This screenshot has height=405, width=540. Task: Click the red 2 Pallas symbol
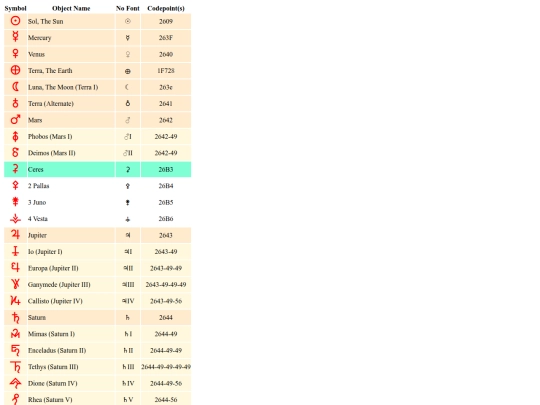pyautogui.click(x=15, y=186)
